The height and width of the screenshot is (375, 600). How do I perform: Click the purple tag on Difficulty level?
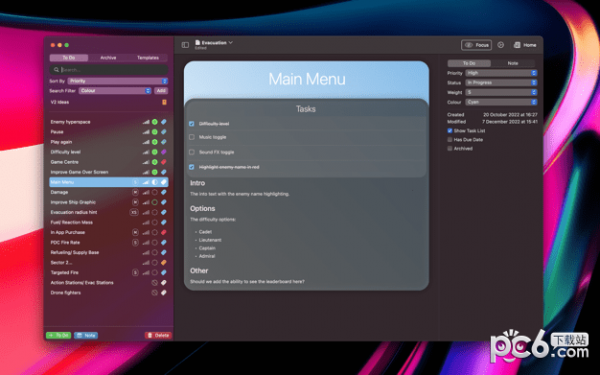[164, 152]
